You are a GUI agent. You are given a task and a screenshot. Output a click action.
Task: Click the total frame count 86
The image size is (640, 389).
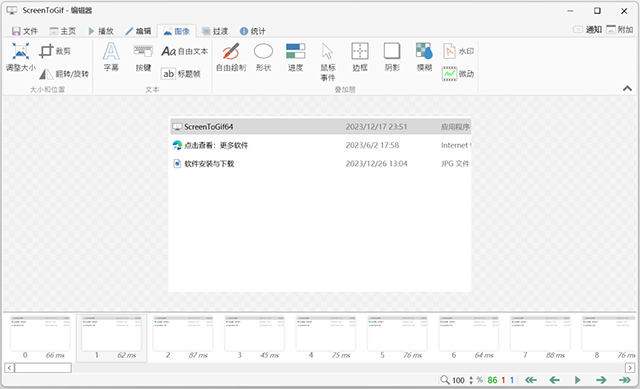492,380
